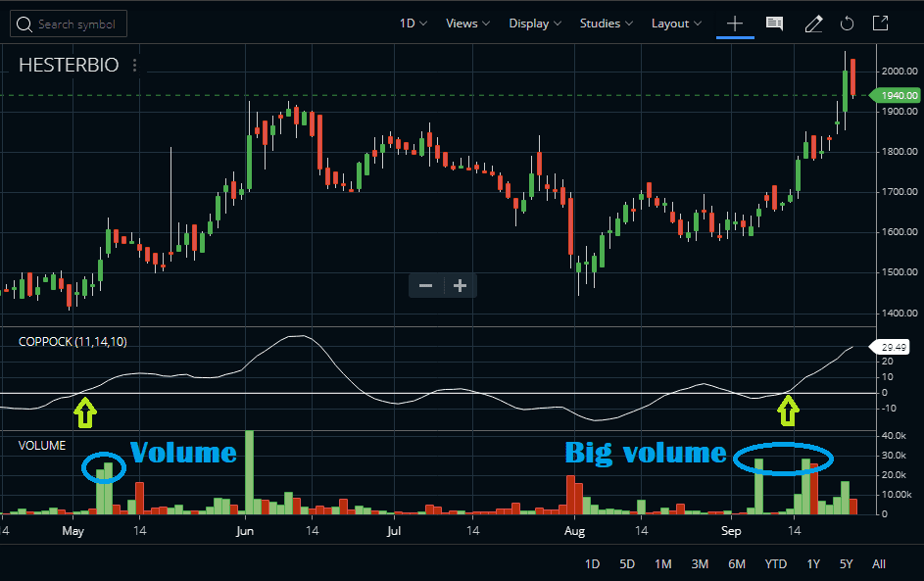
Task: Select the YTD time range
Action: click(775, 564)
